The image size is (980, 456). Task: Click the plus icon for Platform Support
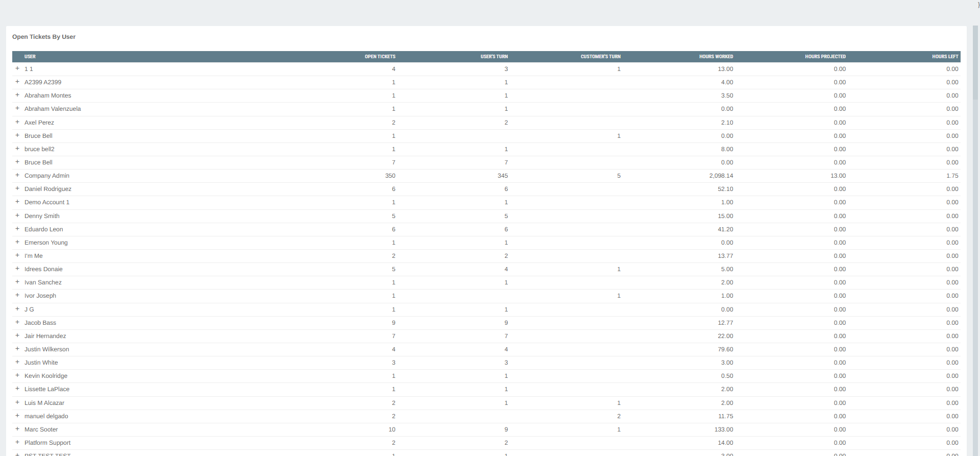(x=17, y=442)
